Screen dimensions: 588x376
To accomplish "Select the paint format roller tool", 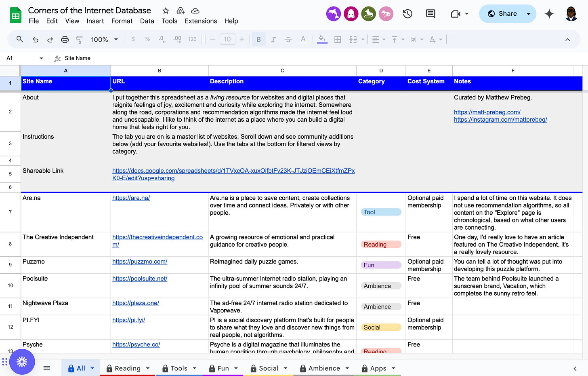I will click(x=79, y=40).
